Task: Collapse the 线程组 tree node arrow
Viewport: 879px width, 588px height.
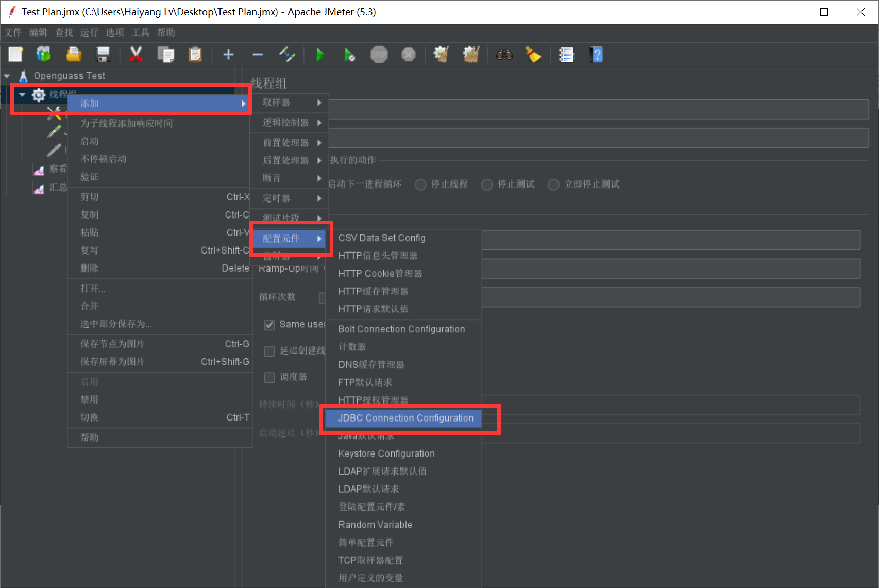Action: point(22,94)
